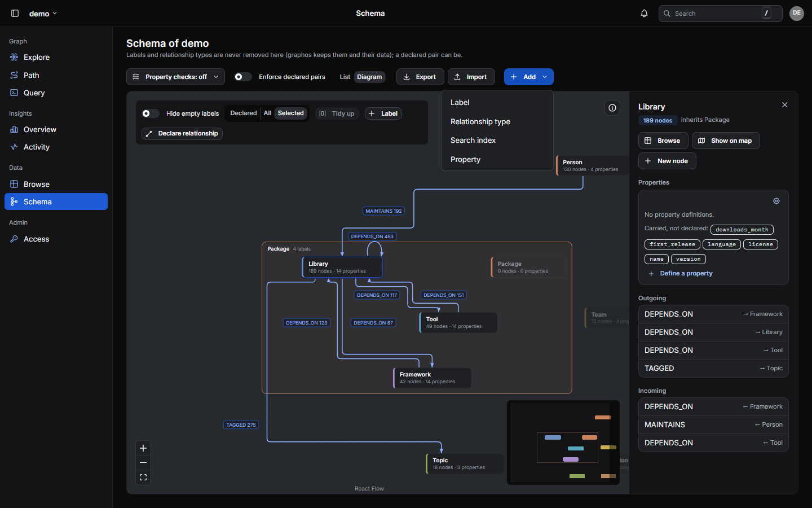Collapse the Add dropdown menu
The width and height of the screenshot is (812, 508).
point(529,77)
